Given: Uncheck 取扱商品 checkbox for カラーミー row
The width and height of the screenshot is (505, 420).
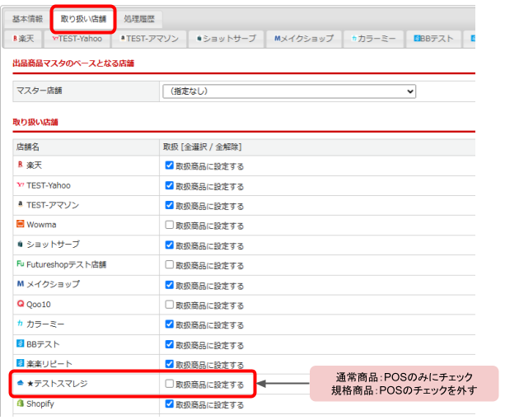Looking at the screenshot, I should click(x=170, y=324).
